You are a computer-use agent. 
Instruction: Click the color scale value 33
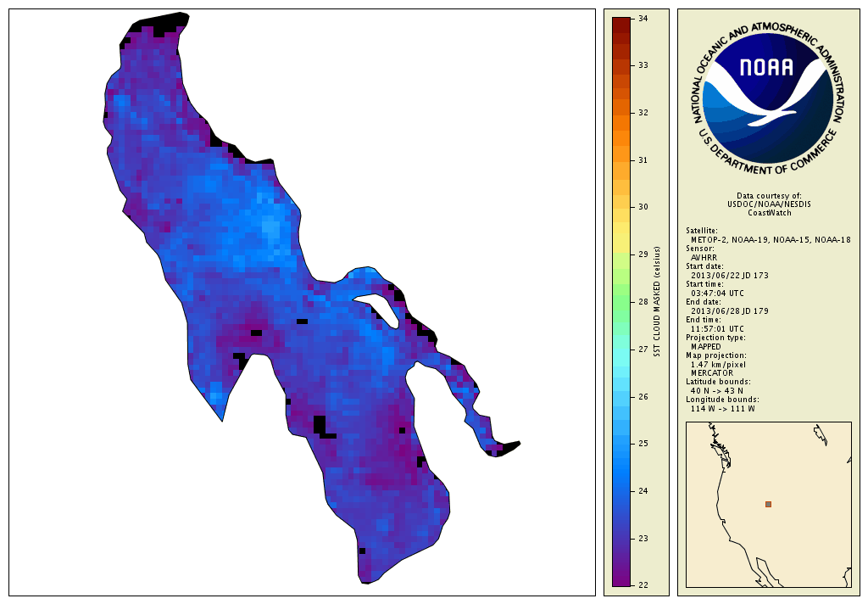643,65
